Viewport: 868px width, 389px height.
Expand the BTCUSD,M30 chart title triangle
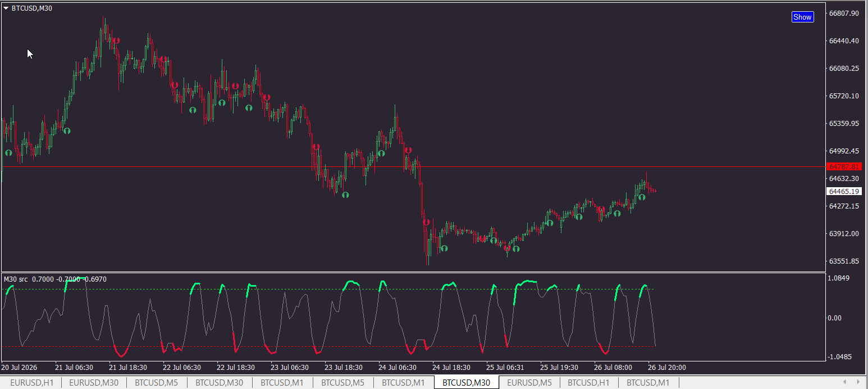tap(6, 8)
